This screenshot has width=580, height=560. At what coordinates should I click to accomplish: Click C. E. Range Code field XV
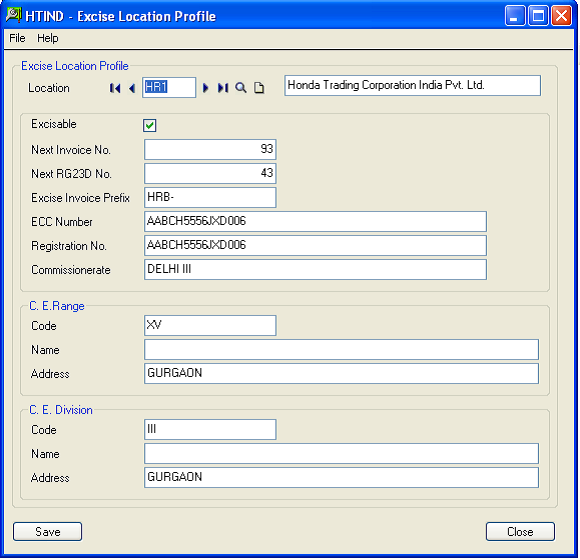pyautogui.click(x=210, y=325)
